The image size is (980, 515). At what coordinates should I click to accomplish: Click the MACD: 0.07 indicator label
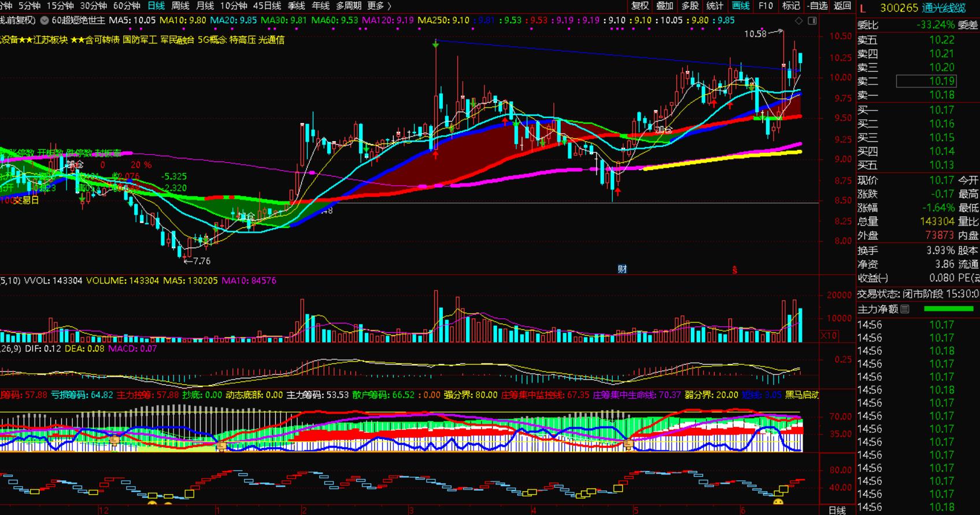coord(132,348)
